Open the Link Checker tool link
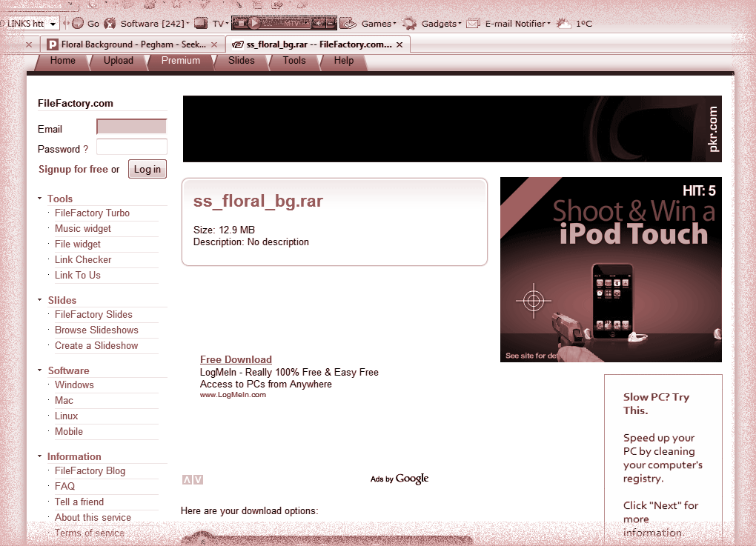The height and width of the screenshot is (546, 756). [83, 260]
